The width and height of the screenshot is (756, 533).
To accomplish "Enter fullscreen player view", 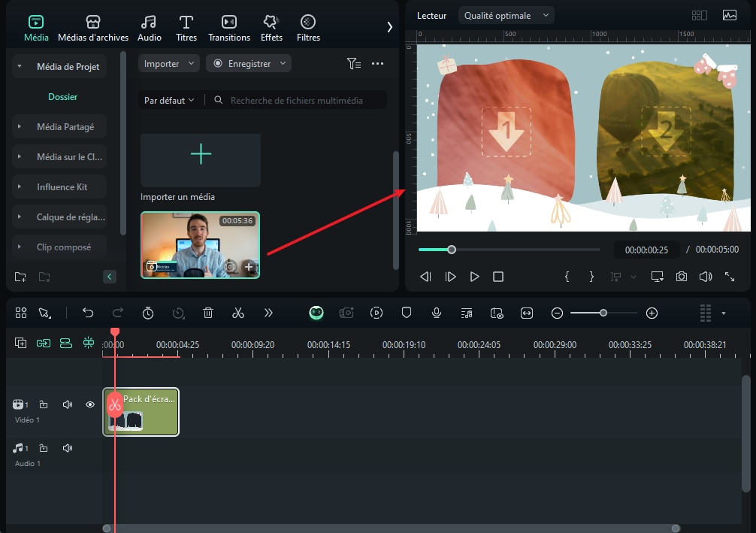I will tap(730, 277).
